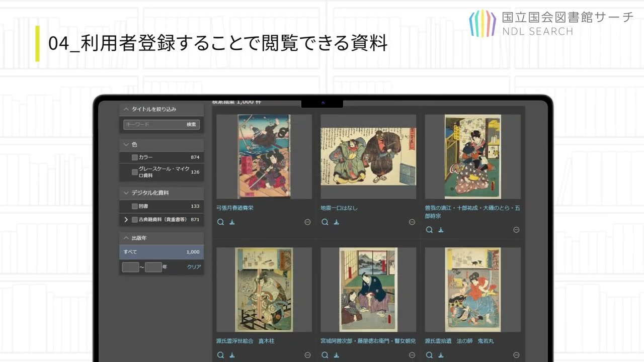Click download icon under 源氏雲拾遺 法の師 鬼若丸
The width and height of the screenshot is (644, 362).
click(441, 355)
